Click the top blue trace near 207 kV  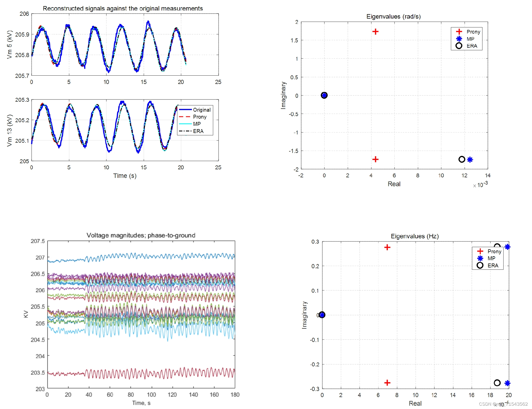point(141,257)
